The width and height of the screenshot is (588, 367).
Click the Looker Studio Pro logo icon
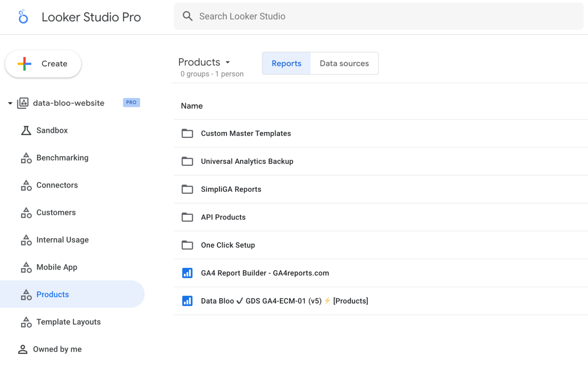pos(23,17)
